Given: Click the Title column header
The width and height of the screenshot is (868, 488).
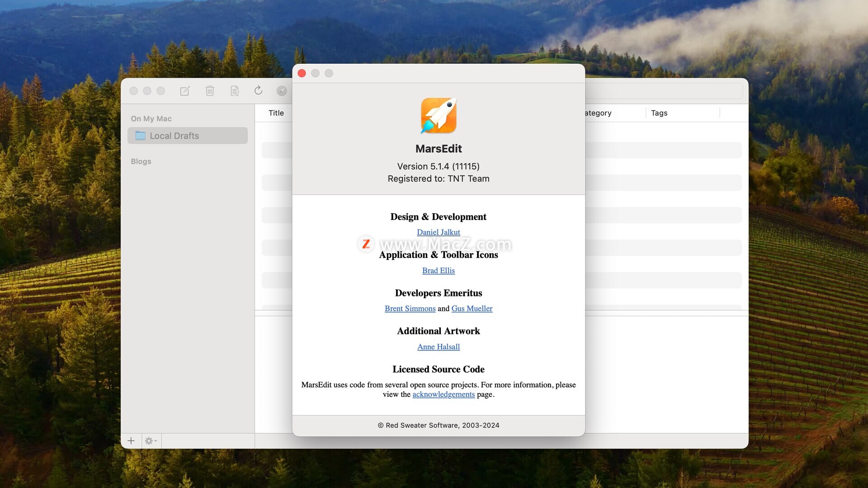Looking at the screenshot, I should pyautogui.click(x=276, y=113).
